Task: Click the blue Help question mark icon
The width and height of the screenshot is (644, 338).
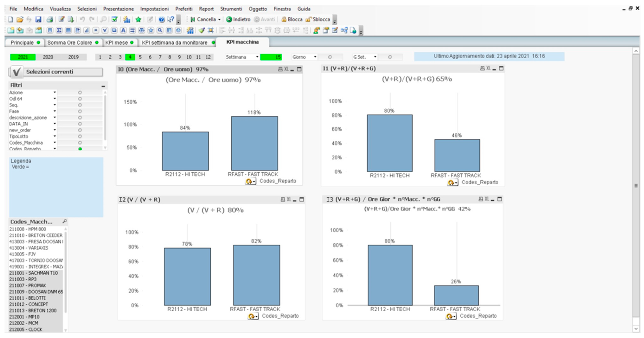Action: [162, 19]
